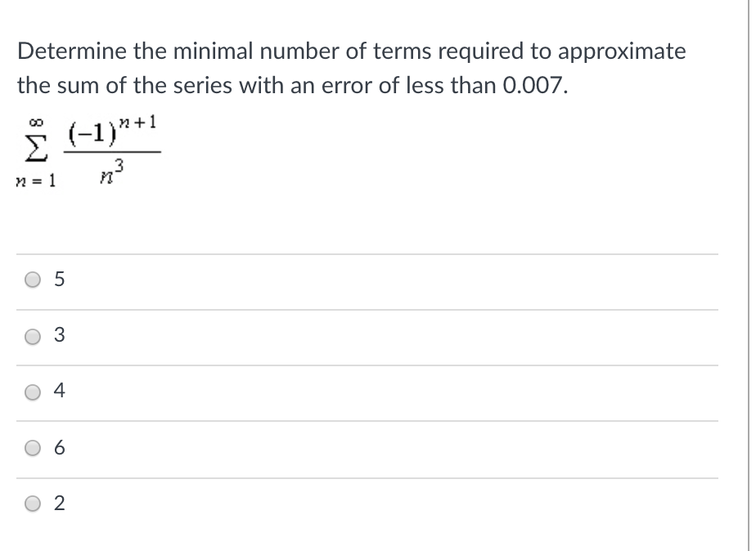Select the radio button for answer 3

[x=32, y=335]
